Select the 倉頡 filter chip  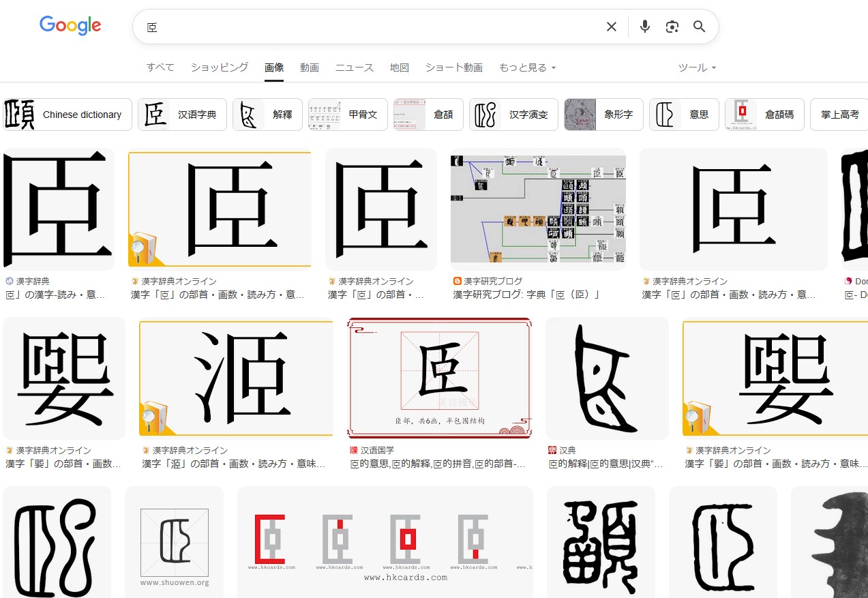tap(428, 115)
